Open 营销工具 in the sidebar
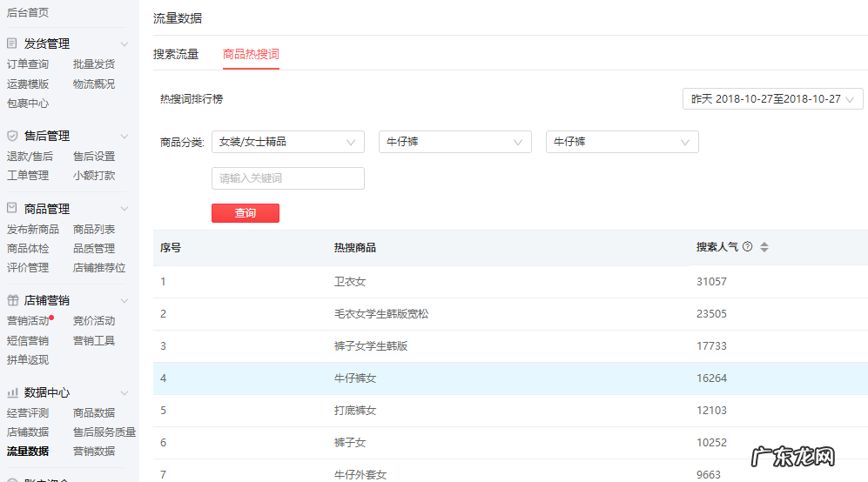868x482 pixels. click(x=94, y=341)
